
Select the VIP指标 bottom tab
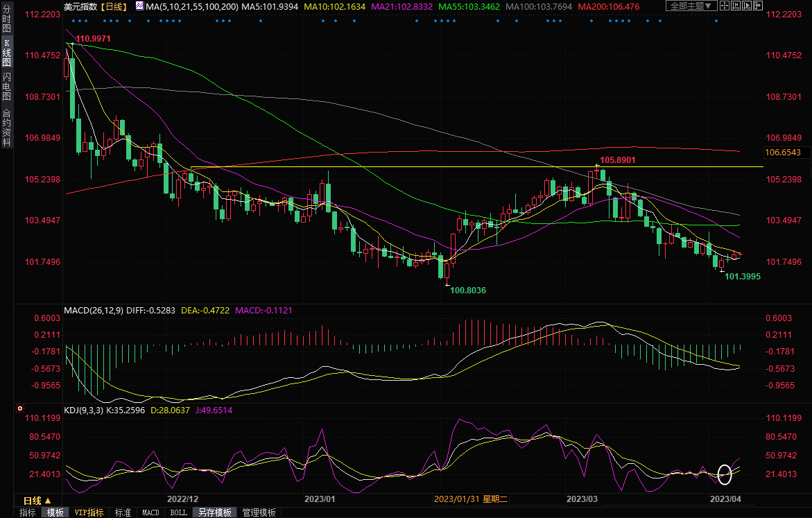click(x=89, y=512)
